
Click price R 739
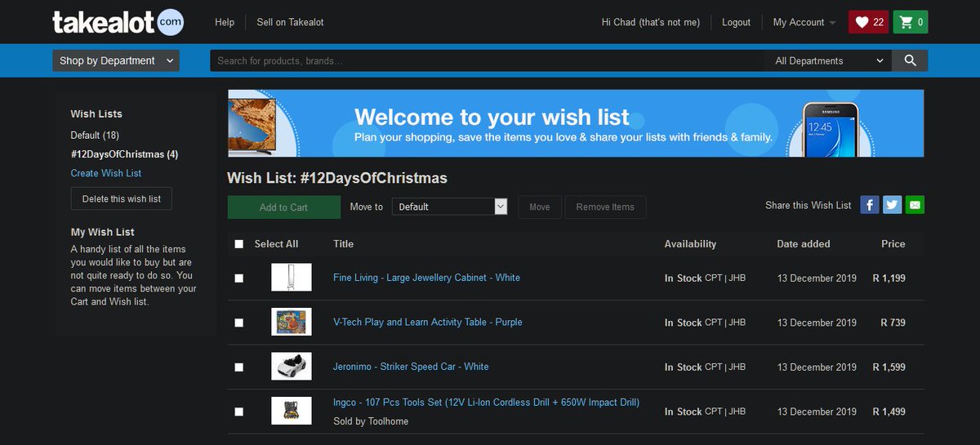point(893,323)
